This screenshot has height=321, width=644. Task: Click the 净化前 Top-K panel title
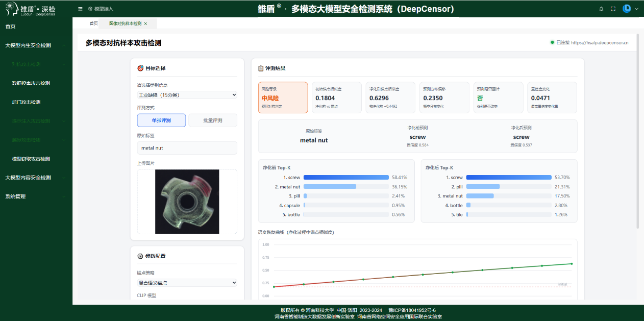click(277, 167)
